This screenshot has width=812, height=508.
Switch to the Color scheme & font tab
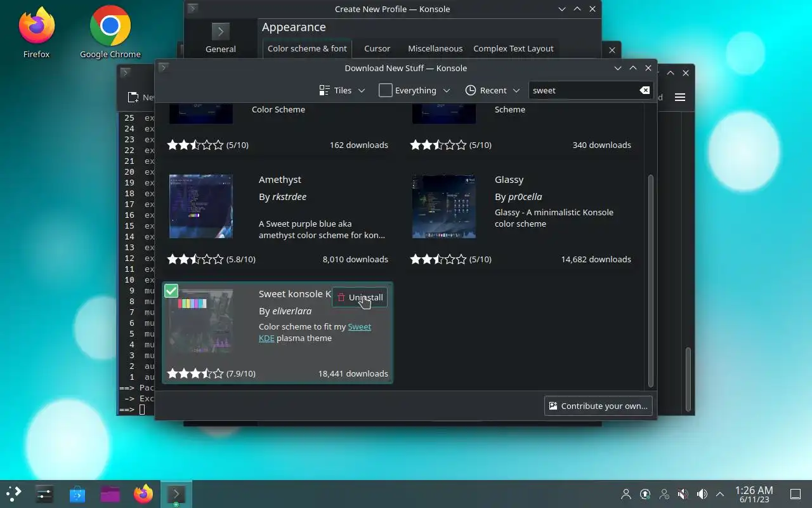point(307,48)
